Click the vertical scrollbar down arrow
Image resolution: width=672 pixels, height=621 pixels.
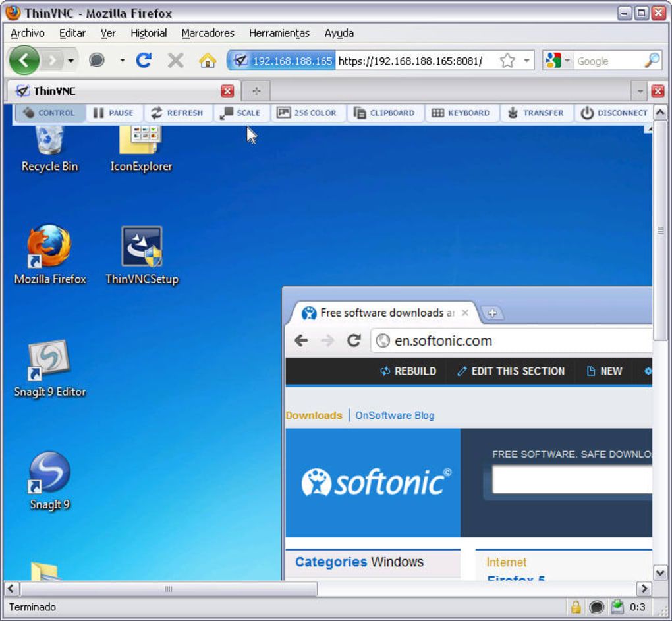coord(660,572)
